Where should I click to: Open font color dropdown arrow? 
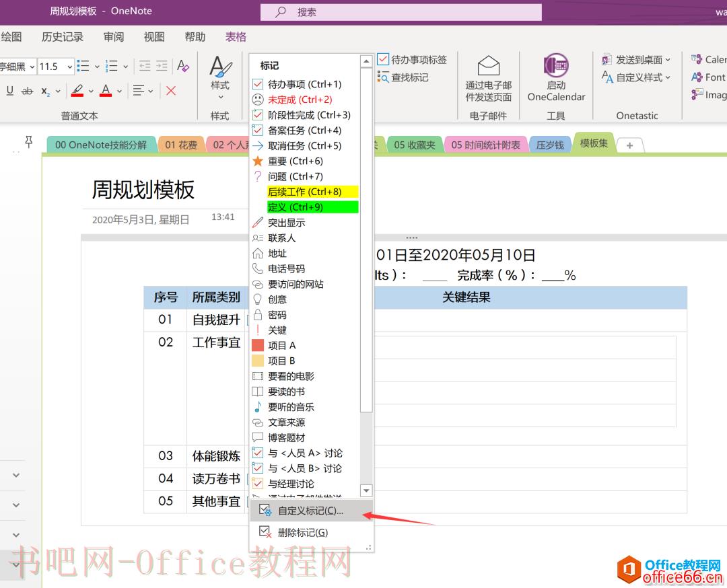click(119, 91)
